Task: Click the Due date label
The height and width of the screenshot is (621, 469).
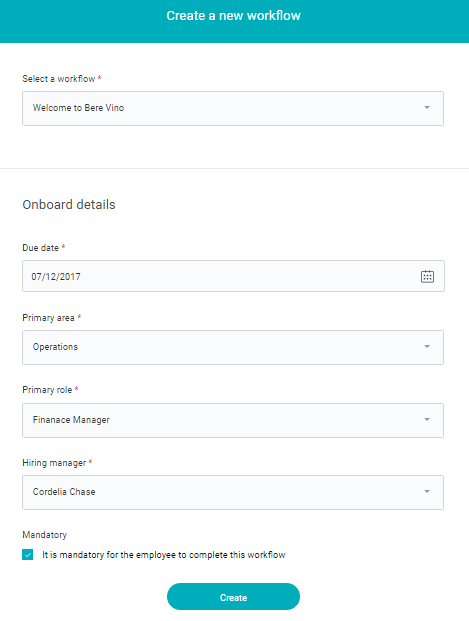Action: (40, 248)
